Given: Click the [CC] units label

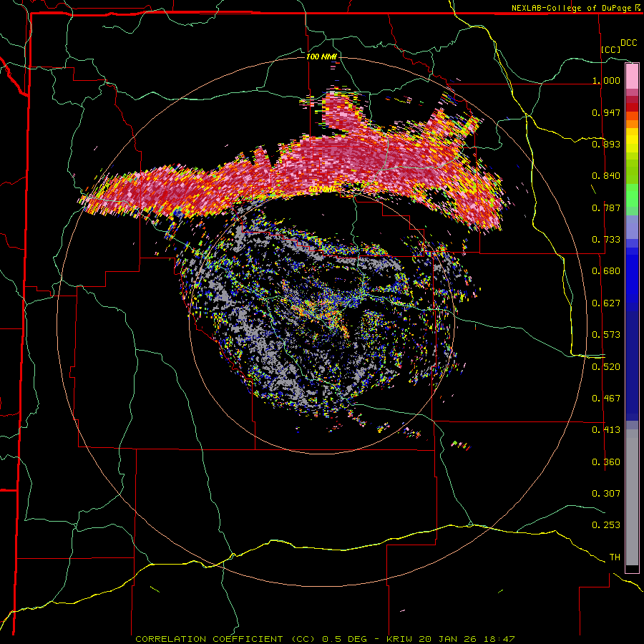Looking at the screenshot, I should pos(611,49).
